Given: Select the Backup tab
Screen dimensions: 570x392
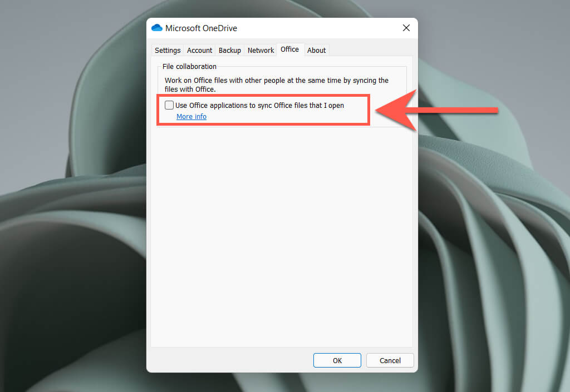Looking at the screenshot, I should click(x=230, y=50).
